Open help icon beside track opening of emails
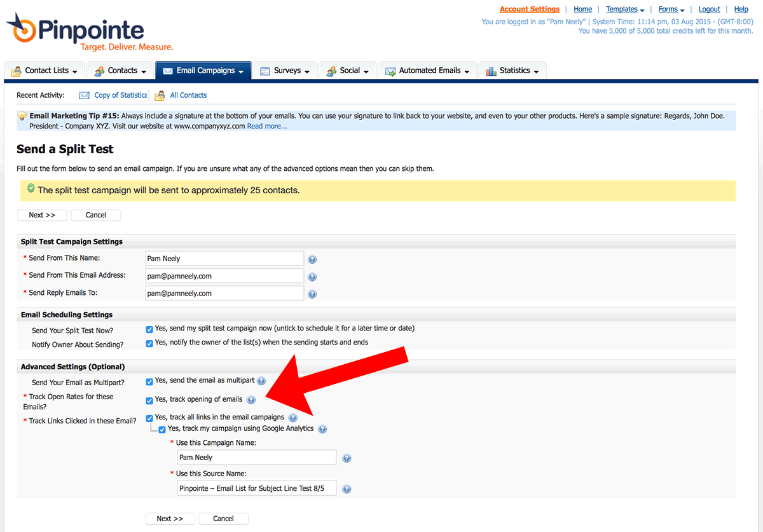 point(251,400)
